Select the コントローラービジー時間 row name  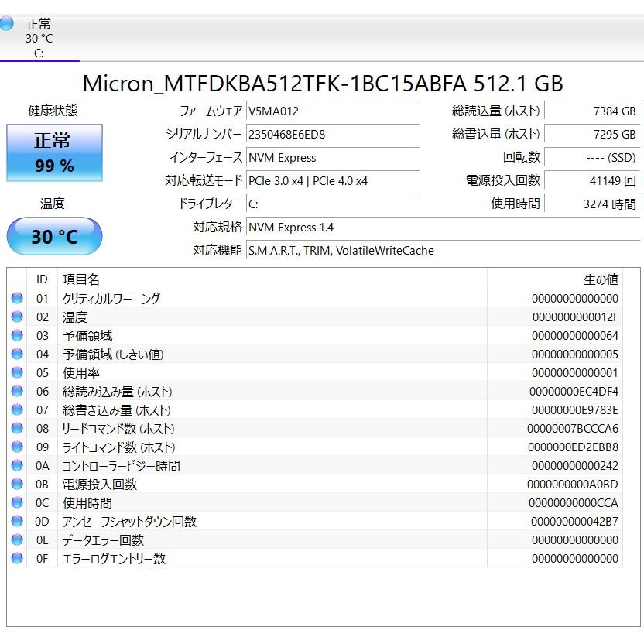pyautogui.click(x=122, y=465)
